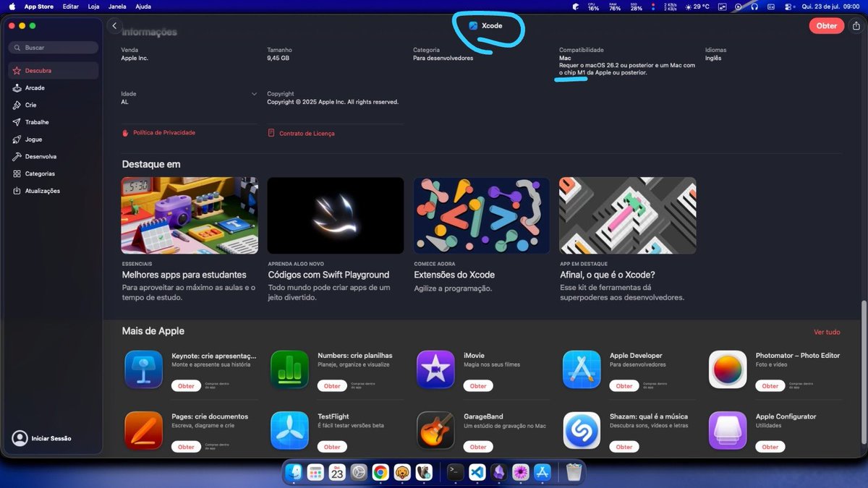Open the iMovie app icon
This screenshot has height=488, width=868.
[x=435, y=369]
